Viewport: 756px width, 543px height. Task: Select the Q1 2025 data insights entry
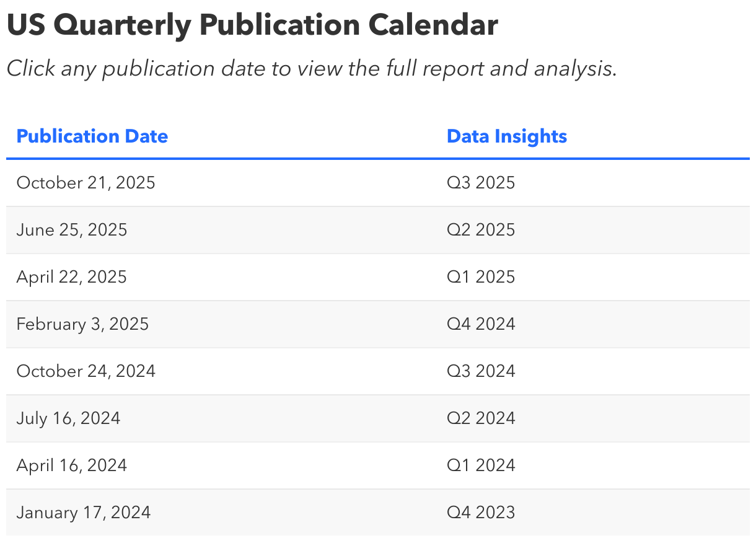481,277
